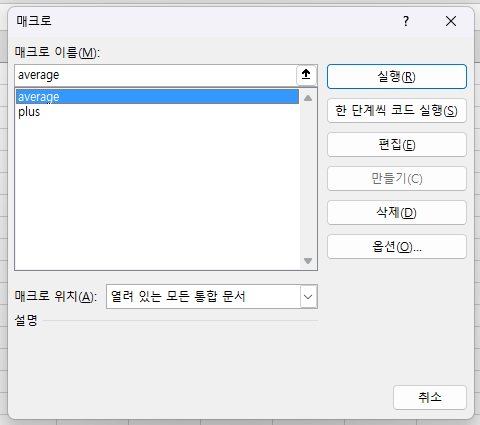Screen dimensions: 480x425
Task: Select the plus macro in list
Action: tap(157, 112)
